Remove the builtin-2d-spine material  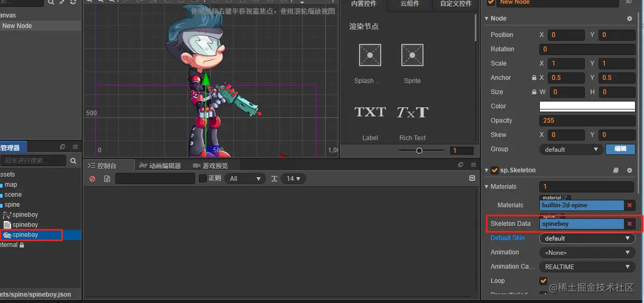pos(629,205)
